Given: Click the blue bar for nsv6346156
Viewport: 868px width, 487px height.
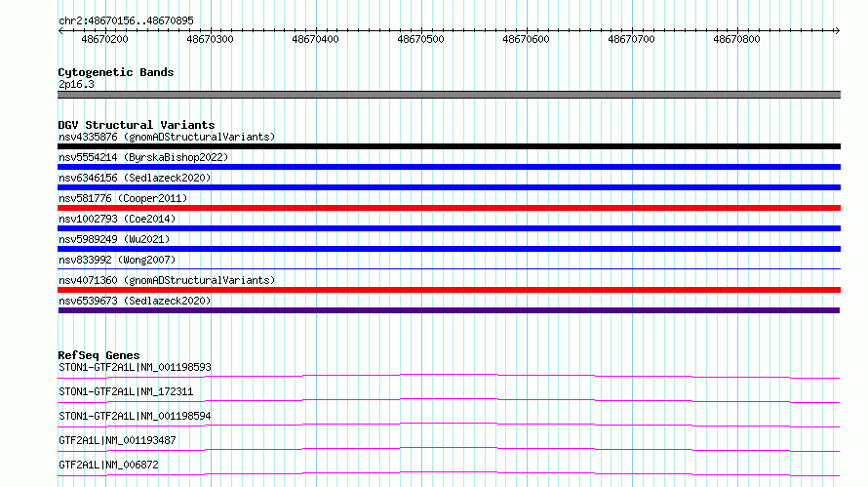Looking at the screenshot, I should point(449,187).
